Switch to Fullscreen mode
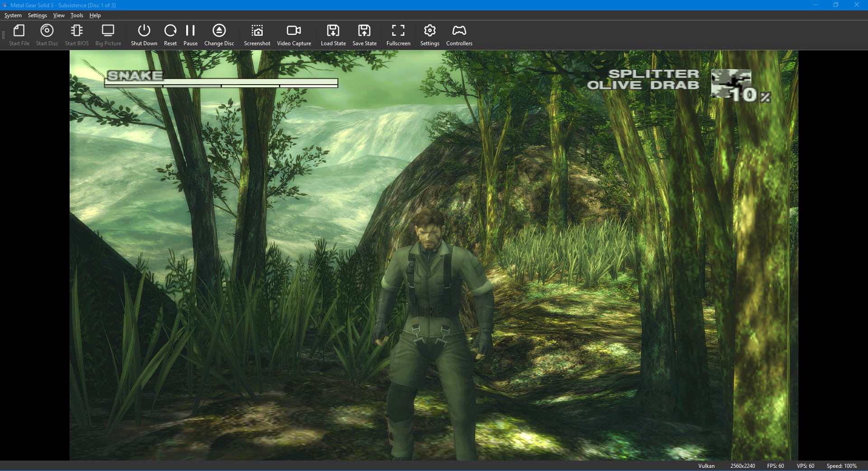The width and height of the screenshot is (868, 471). (398, 31)
